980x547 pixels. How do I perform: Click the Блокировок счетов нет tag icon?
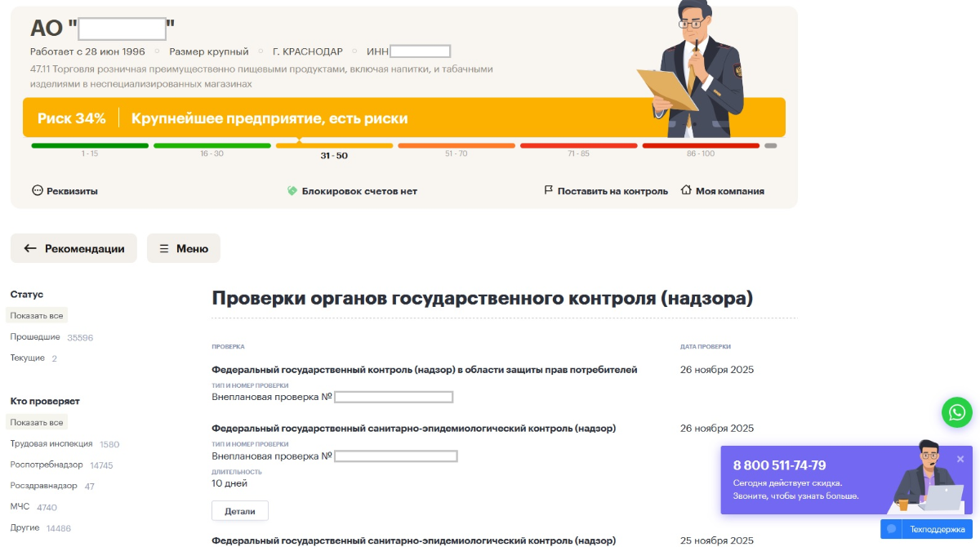point(292,191)
